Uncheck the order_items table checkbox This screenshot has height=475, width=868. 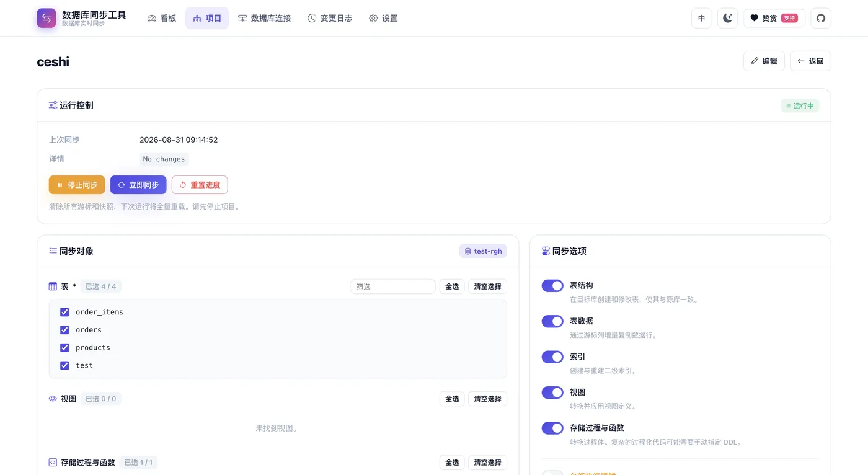pos(64,312)
